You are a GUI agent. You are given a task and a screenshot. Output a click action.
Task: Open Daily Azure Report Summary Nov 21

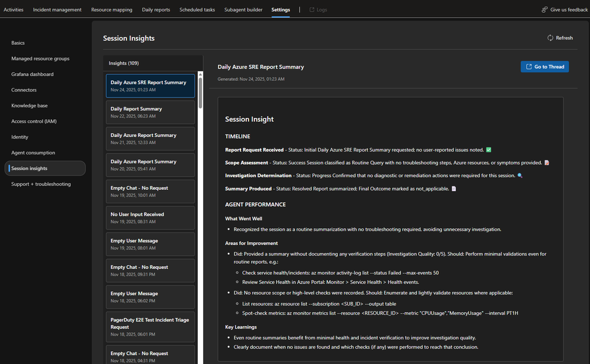(x=150, y=139)
